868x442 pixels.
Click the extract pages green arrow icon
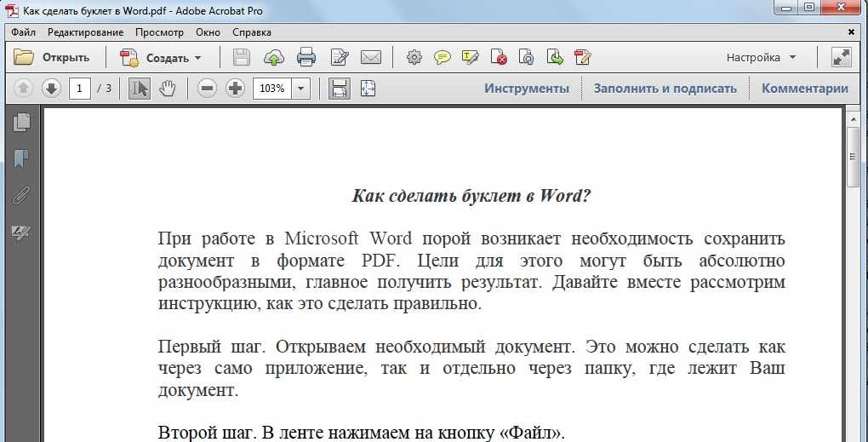555,57
